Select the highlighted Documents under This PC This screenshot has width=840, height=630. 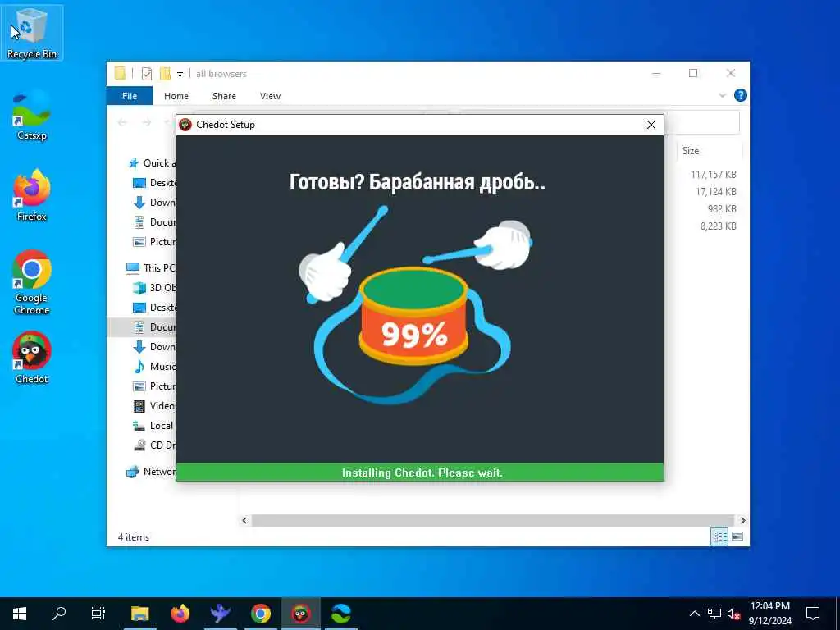(142, 326)
